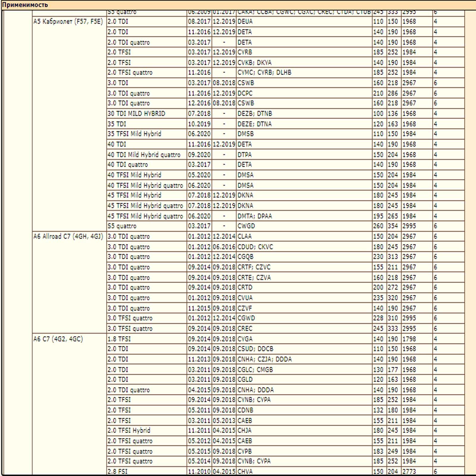476x476 pixels.
Task: Click the Применимость section header
Action: point(25,5)
